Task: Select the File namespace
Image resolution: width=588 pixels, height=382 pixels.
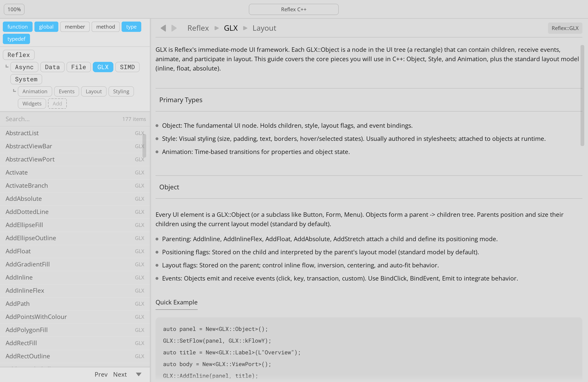Action: (78, 67)
